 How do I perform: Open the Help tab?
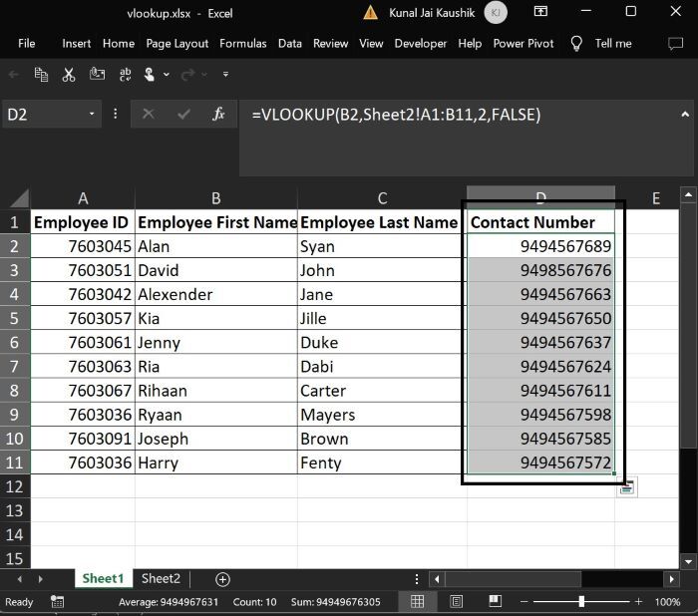470,43
